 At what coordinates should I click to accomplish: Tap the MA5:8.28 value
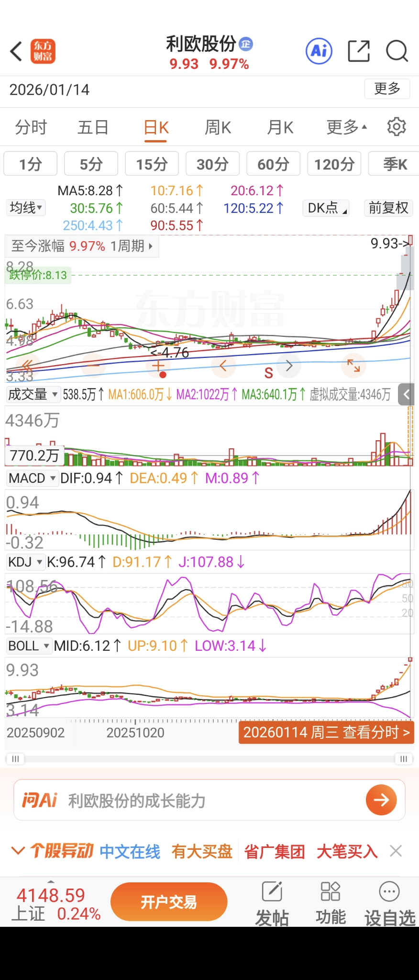coord(90,190)
